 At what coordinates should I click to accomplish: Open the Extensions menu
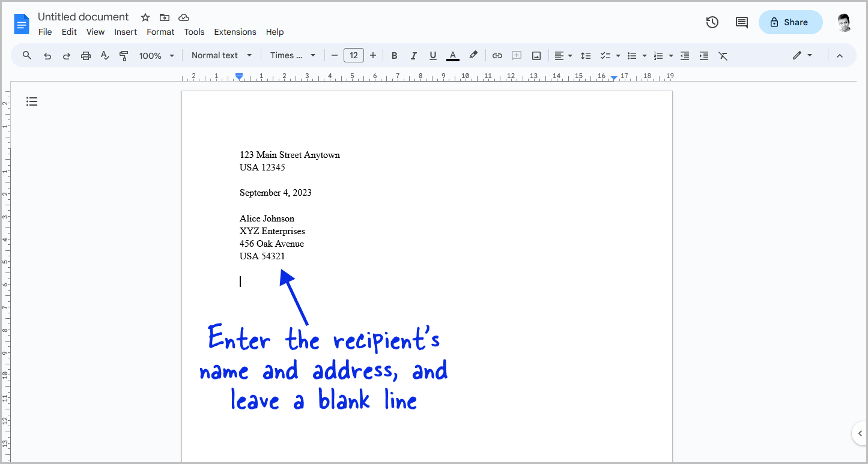(x=235, y=32)
